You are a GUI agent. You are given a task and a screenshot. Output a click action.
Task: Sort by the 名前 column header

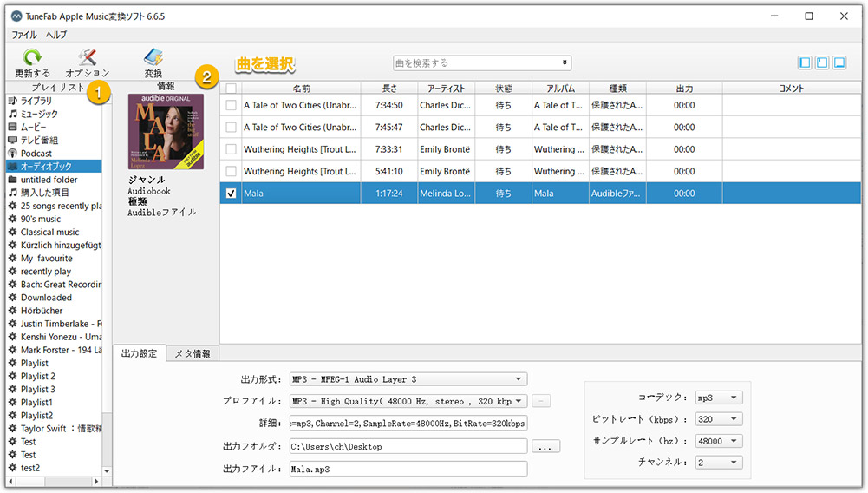click(x=301, y=89)
